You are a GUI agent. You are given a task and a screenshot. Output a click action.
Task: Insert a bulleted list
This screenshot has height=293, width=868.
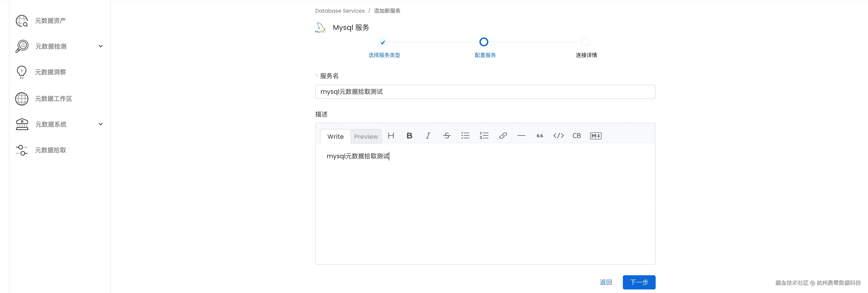point(465,136)
